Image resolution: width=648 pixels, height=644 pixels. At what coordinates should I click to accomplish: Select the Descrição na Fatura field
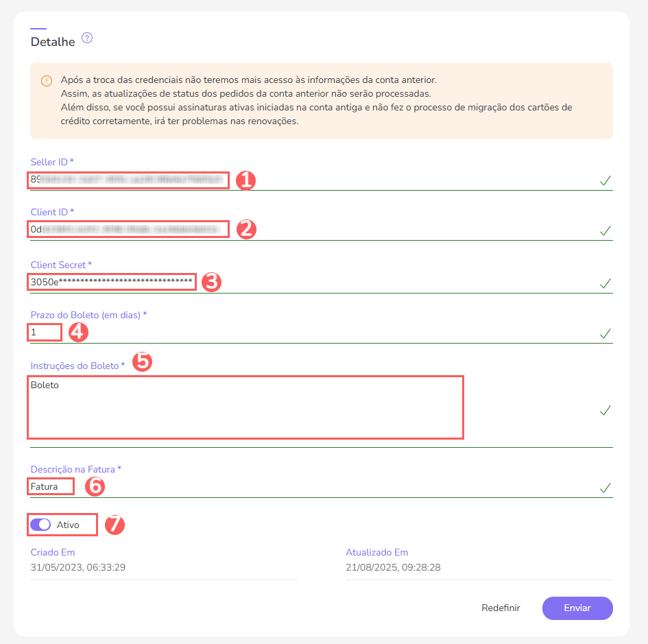[x=49, y=486]
